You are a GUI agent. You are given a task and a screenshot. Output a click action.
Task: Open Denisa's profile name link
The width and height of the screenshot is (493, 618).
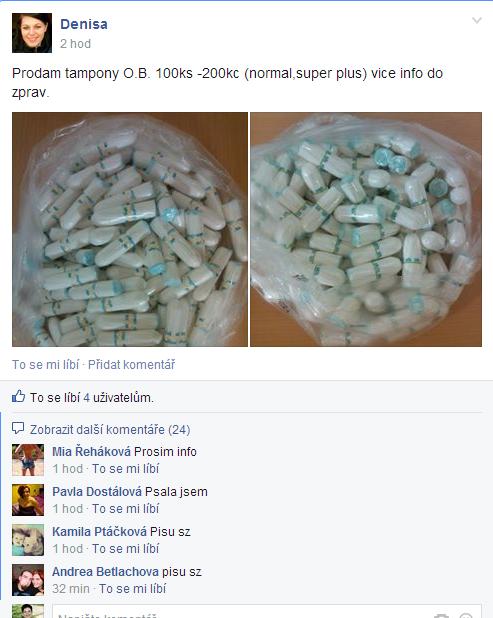[84, 24]
